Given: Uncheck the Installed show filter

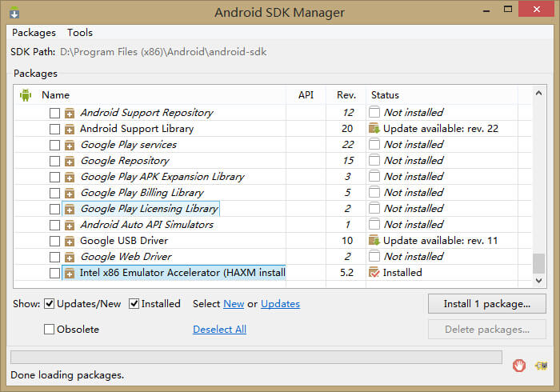Looking at the screenshot, I should (134, 304).
